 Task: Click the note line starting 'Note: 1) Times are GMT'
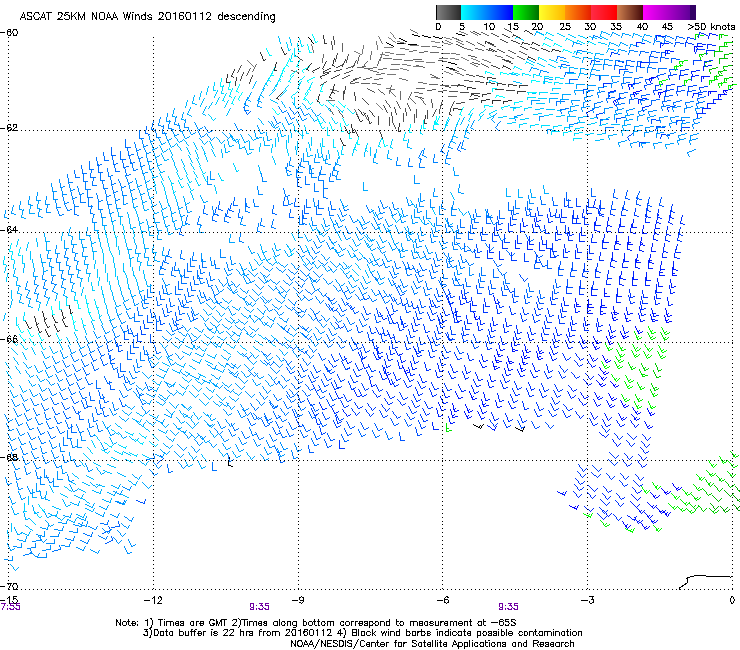(x=316, y=623)
